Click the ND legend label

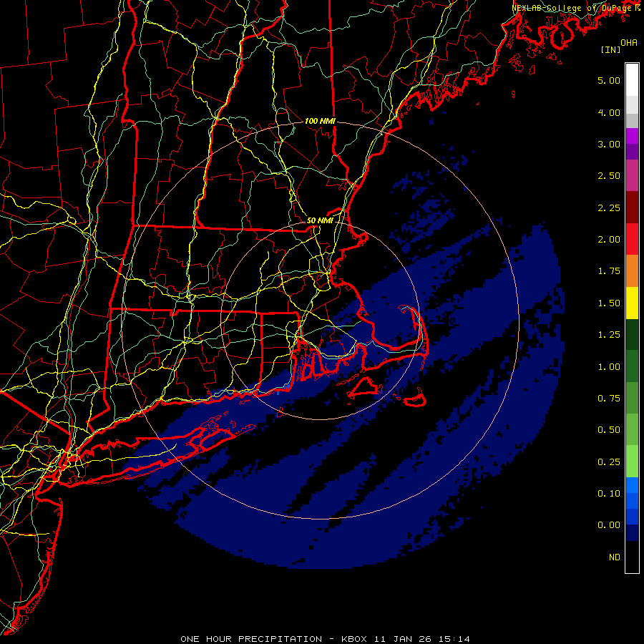tap(615, 557)
